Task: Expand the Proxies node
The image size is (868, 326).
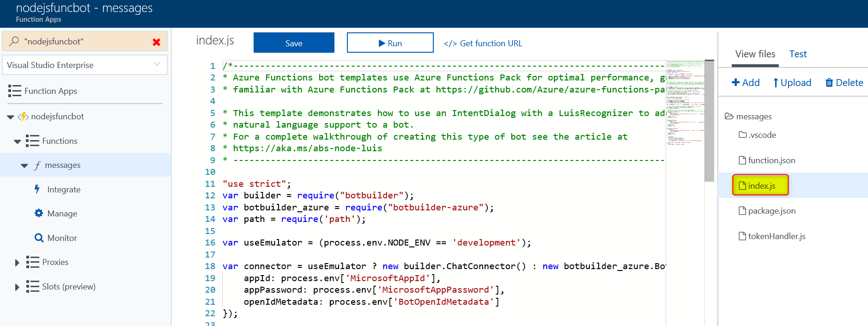Action: coord(17,263)
